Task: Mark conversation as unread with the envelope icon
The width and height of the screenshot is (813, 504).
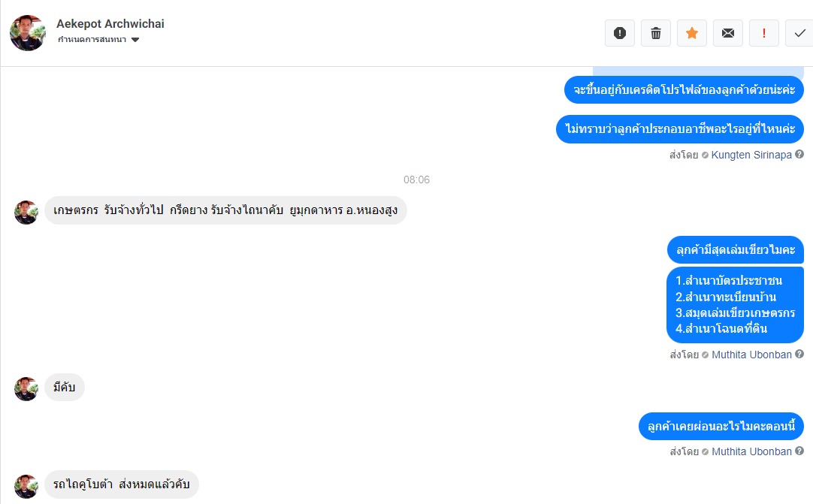Action: (x=728, y=33)
